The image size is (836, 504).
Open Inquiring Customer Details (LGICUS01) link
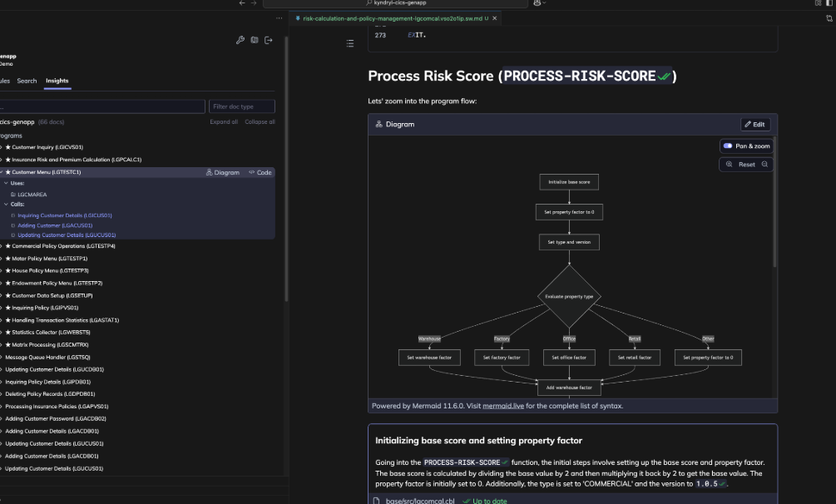click(65, 215)
